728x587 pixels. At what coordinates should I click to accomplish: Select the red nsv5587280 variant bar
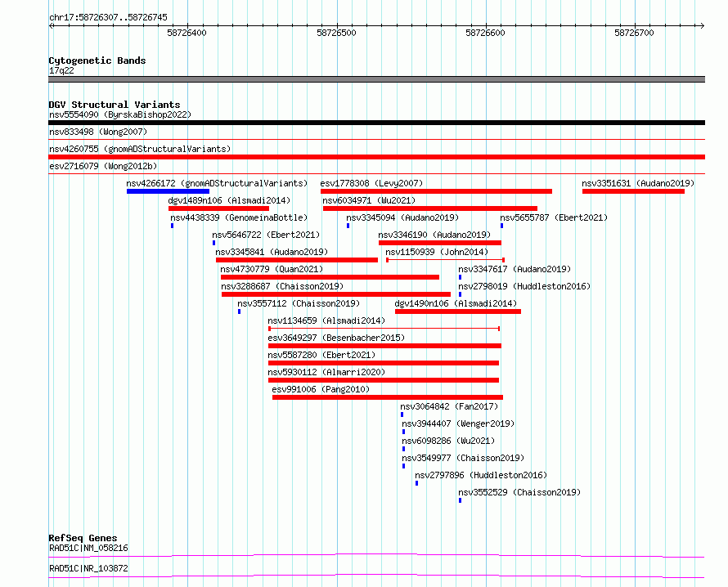point(384,363)
